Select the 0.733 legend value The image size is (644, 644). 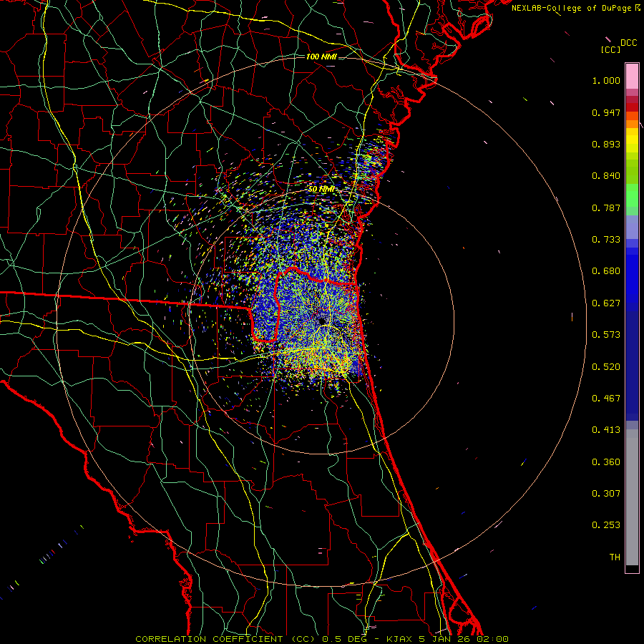tap(606, 240)
